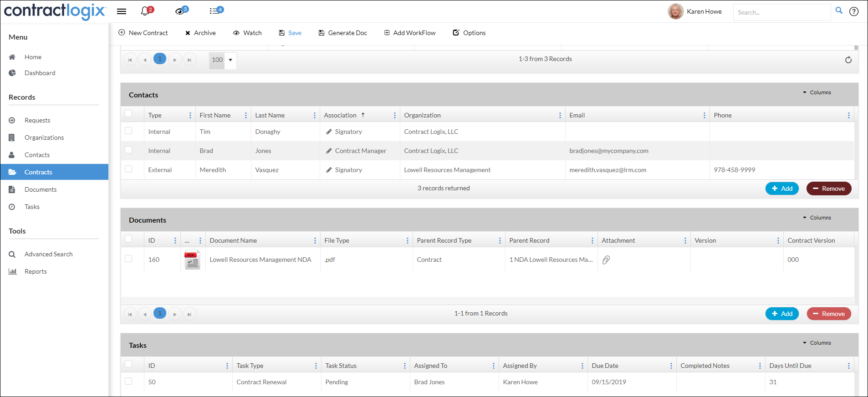Go to previous page in top pager

145,60
